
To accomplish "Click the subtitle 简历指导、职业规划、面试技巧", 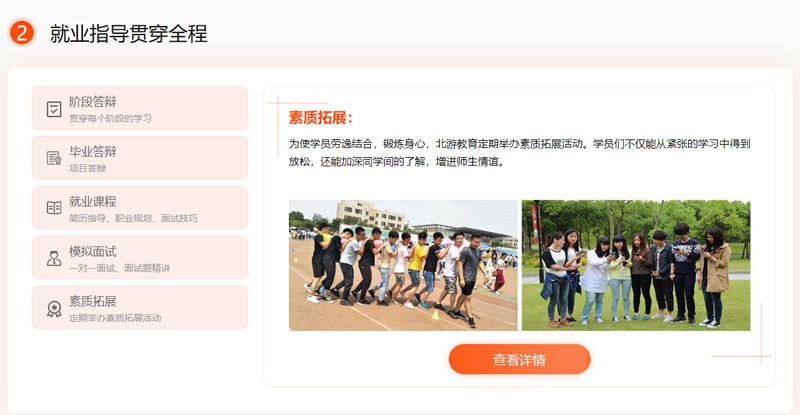I will pyautogui.click(x=133, y=218).
